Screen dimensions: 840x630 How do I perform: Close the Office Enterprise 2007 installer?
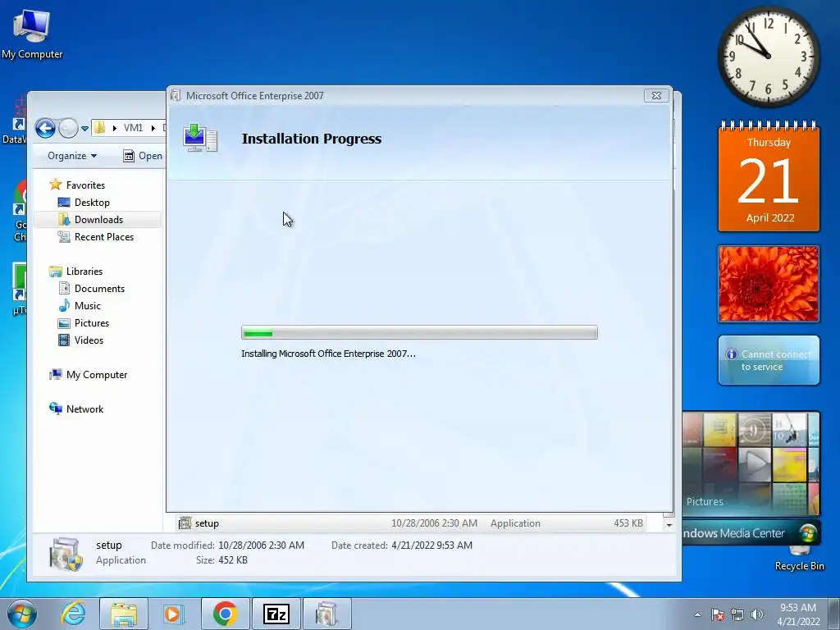pos(656,95)
